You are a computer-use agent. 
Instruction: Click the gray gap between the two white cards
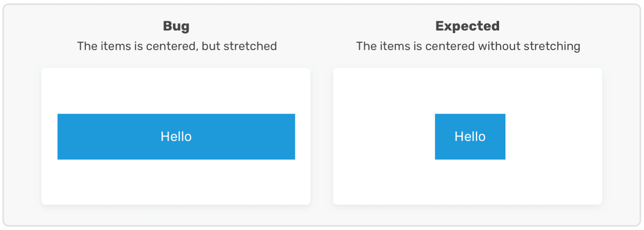322,137
